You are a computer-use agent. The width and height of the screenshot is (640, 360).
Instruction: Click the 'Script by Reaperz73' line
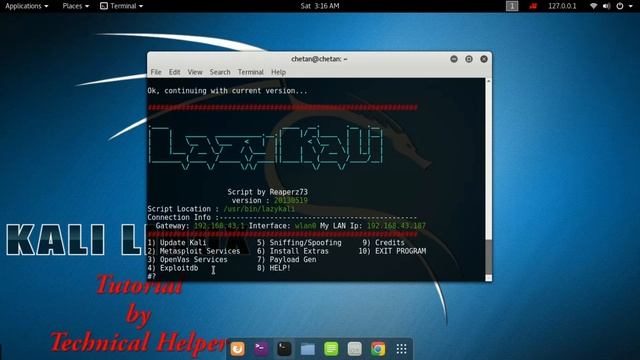[x=268, y=192]
